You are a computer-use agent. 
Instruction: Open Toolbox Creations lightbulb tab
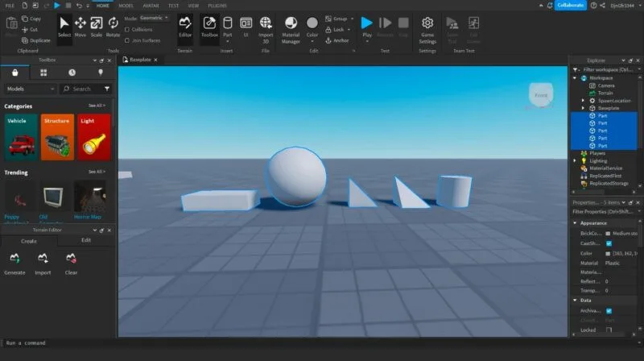101,73
